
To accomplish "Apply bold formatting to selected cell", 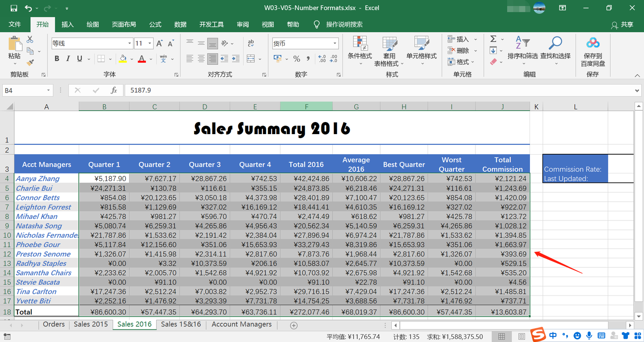I will point(56,58).
